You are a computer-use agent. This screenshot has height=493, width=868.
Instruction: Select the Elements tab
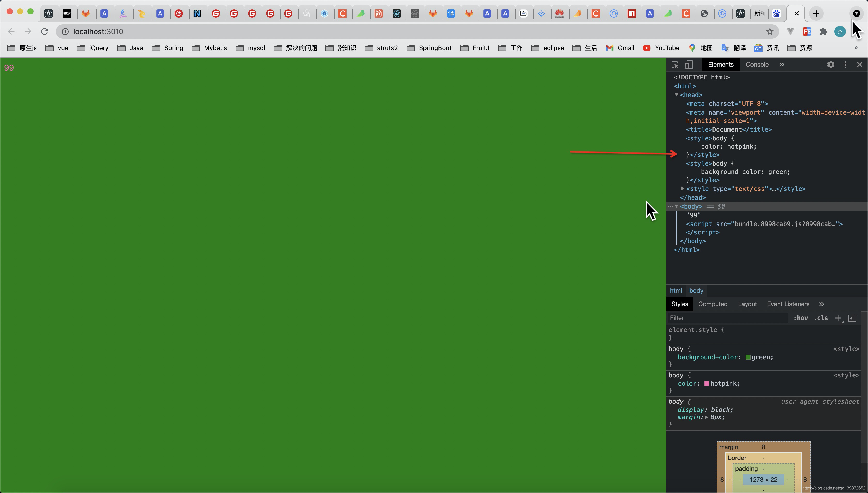pos(721,65)
